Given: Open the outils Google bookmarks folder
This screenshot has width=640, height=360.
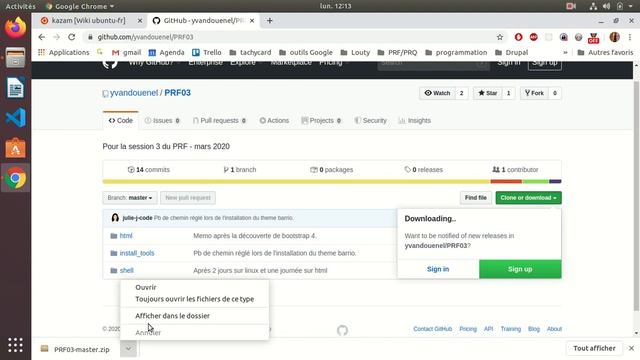Looking at the screenshot, I should [306, 52].
